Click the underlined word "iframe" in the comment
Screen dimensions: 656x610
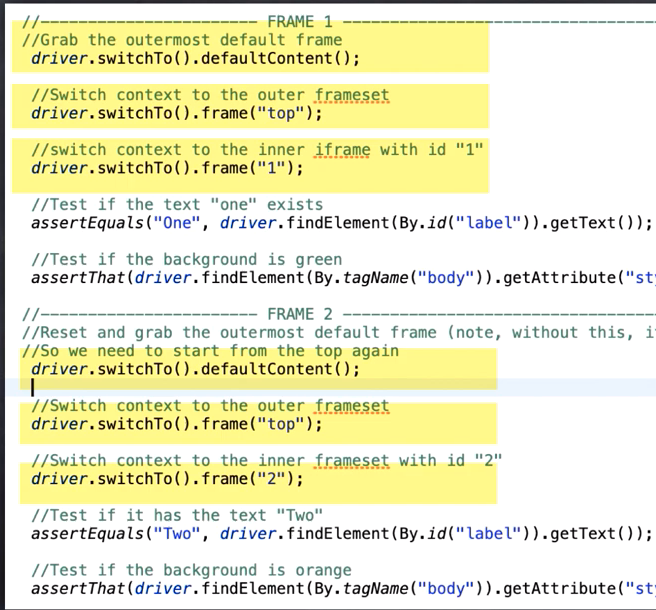point(342,149)
